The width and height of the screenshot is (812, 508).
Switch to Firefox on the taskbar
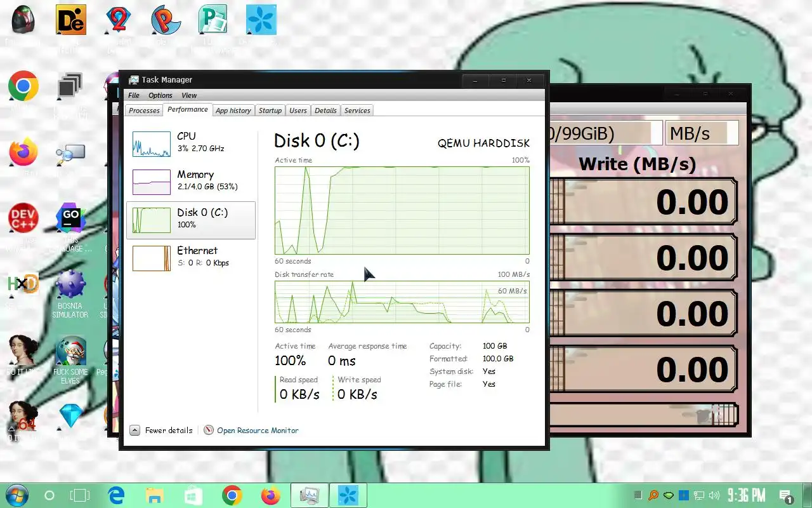270,495
